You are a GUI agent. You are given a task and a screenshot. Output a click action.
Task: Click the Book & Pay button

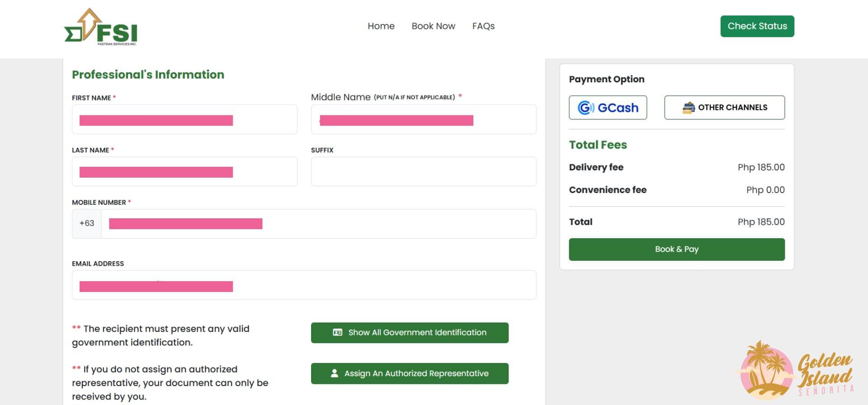pos(676,250)
